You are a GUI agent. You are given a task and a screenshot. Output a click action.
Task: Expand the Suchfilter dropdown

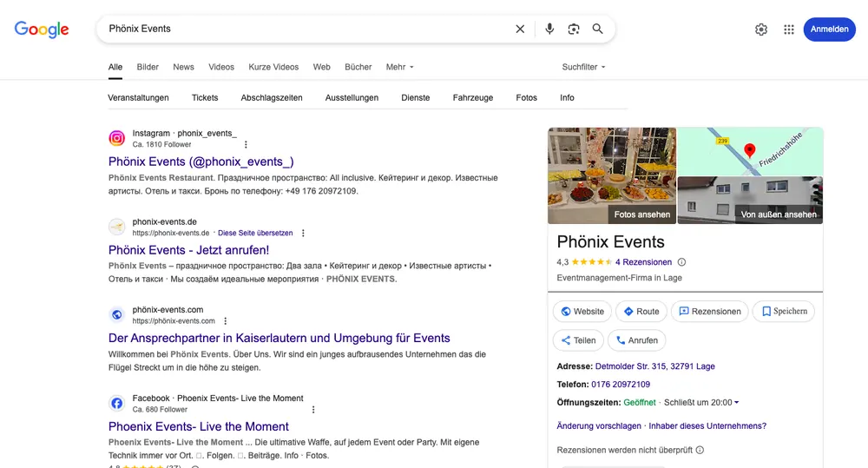[583, 67]
